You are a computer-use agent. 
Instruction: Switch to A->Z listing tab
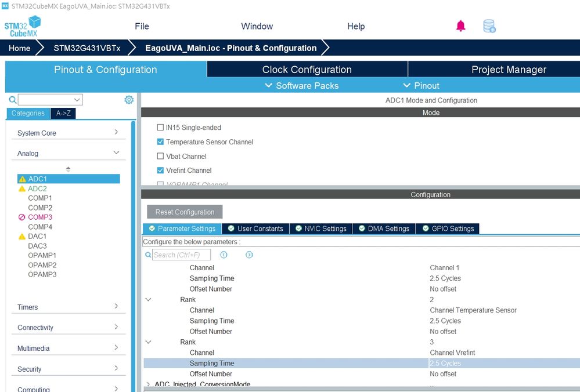(x=63, y=114)
